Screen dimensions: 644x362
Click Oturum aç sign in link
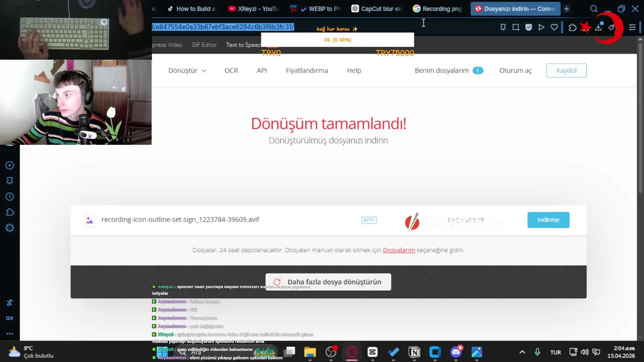(x=515, y=70)
